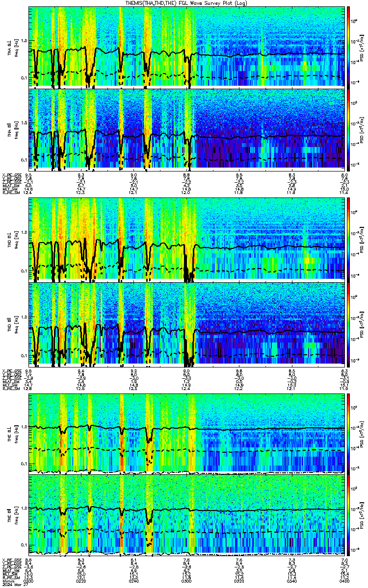The image size is (368, 588).
Task: Click the PSD color bar of THD B-parallel panel
Action: tap(348, 324)
